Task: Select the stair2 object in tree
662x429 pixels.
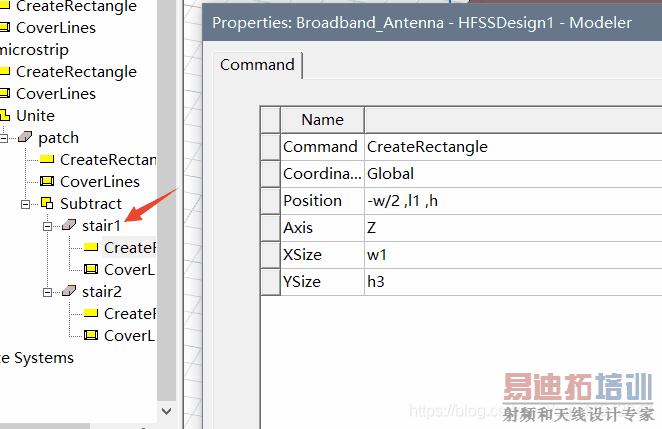Action: click(102, 292)
